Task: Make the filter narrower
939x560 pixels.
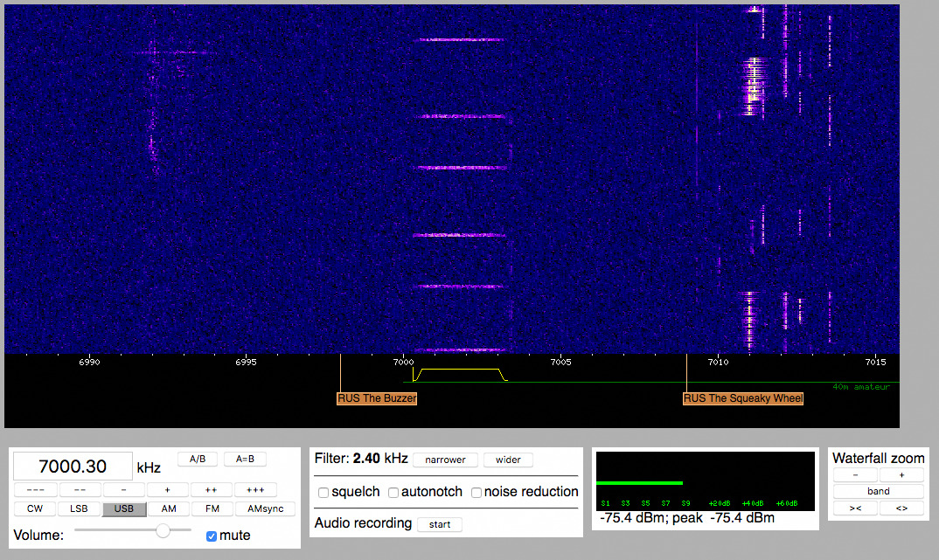Action: [x=445, y=460]
